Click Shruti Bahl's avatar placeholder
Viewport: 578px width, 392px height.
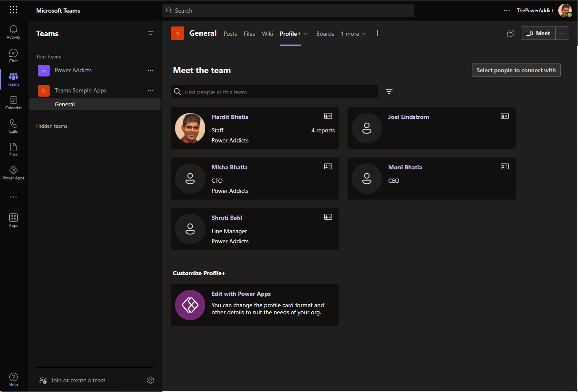[190, 229]
